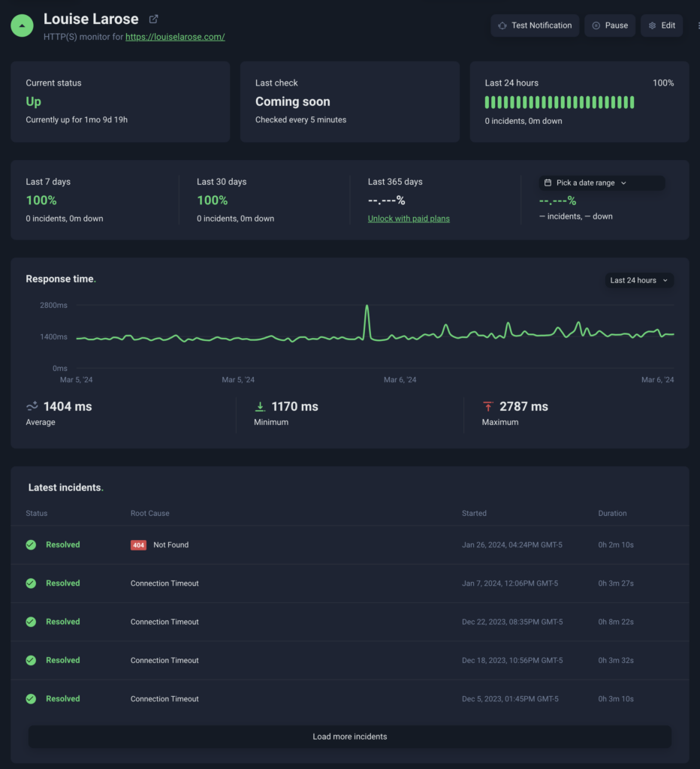The height and width of the screenshot is (769, 700).
Task: Follow the Unlock with paid plans link
Action: pyautogui.click(x=409, y=219)
